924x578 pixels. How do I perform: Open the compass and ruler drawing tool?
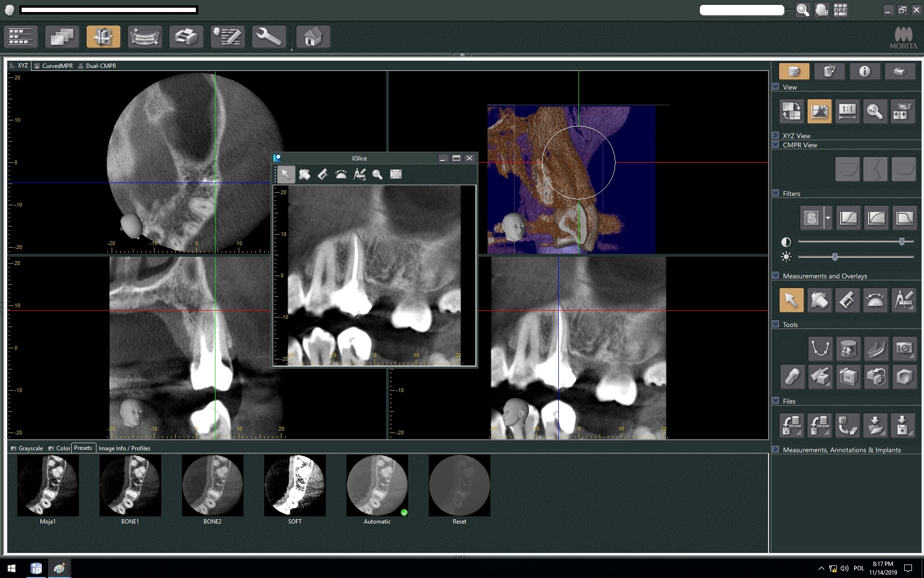click(903, 300)
